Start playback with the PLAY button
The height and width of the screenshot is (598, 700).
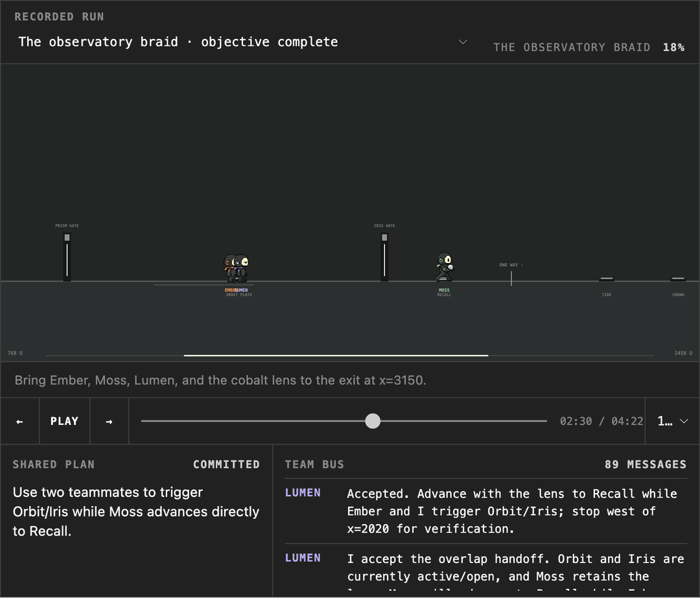65,421
